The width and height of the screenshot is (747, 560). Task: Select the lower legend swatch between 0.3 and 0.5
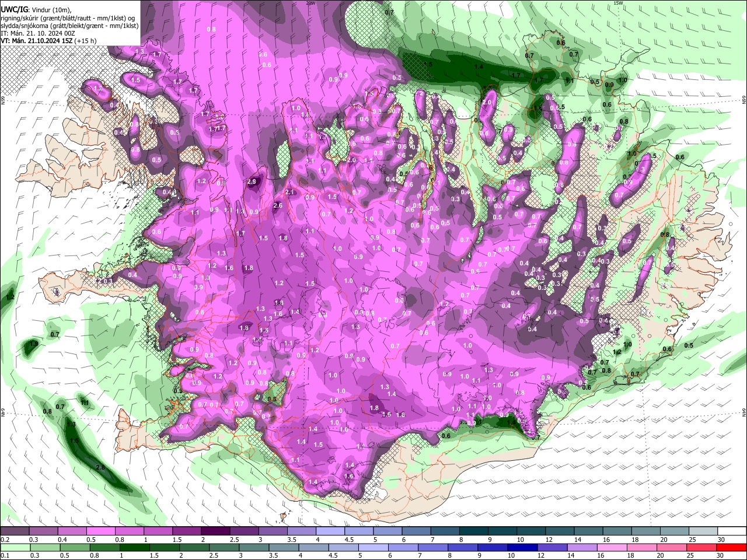(x=44, y=547)
